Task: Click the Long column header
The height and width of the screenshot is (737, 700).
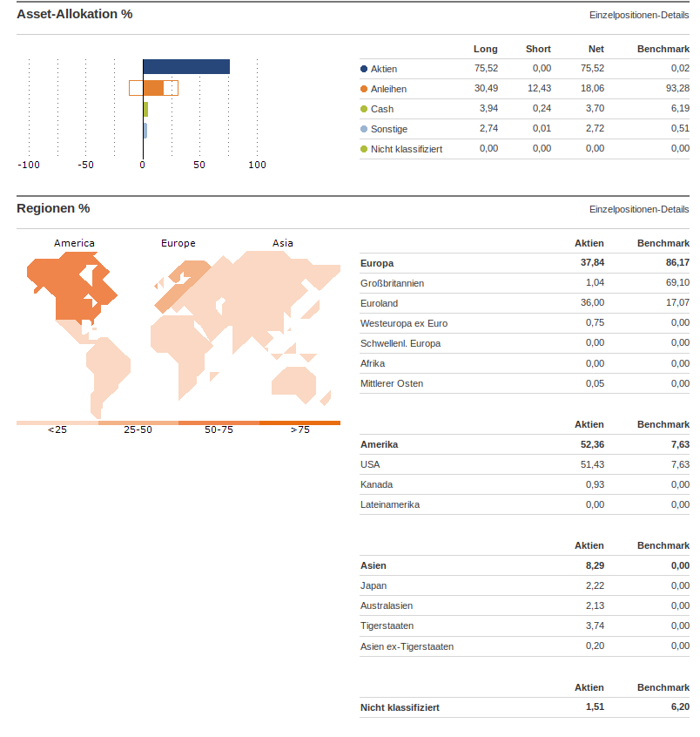Action: (x=485, y=49)
